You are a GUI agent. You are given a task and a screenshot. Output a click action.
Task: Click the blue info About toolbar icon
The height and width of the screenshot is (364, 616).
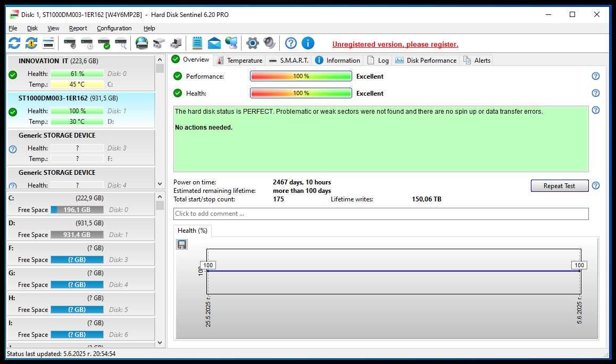click(308, 43)
